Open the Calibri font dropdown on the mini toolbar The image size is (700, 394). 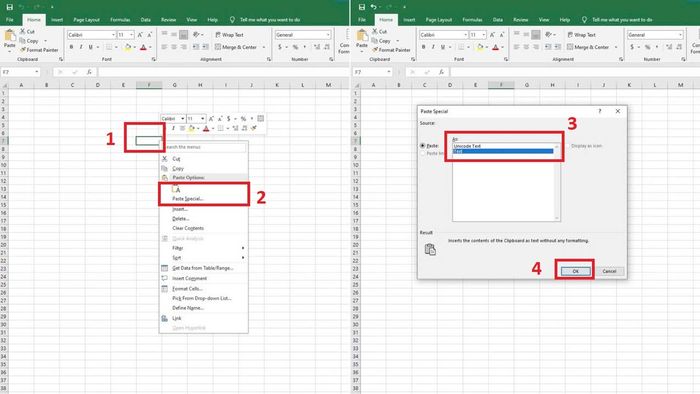point(183,119)
